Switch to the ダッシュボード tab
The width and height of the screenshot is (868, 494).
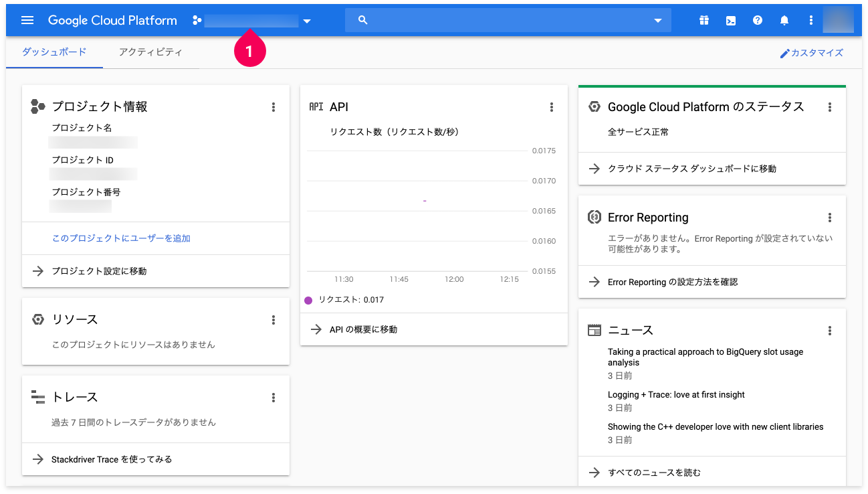[x=54, y=52]
